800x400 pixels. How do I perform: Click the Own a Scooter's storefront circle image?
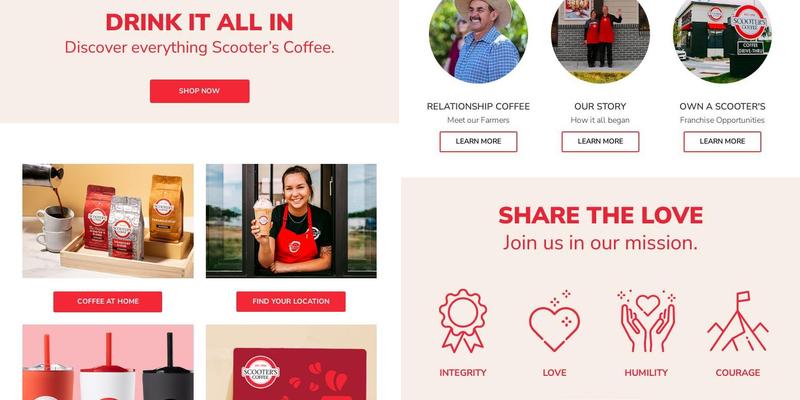click(722, 37)
